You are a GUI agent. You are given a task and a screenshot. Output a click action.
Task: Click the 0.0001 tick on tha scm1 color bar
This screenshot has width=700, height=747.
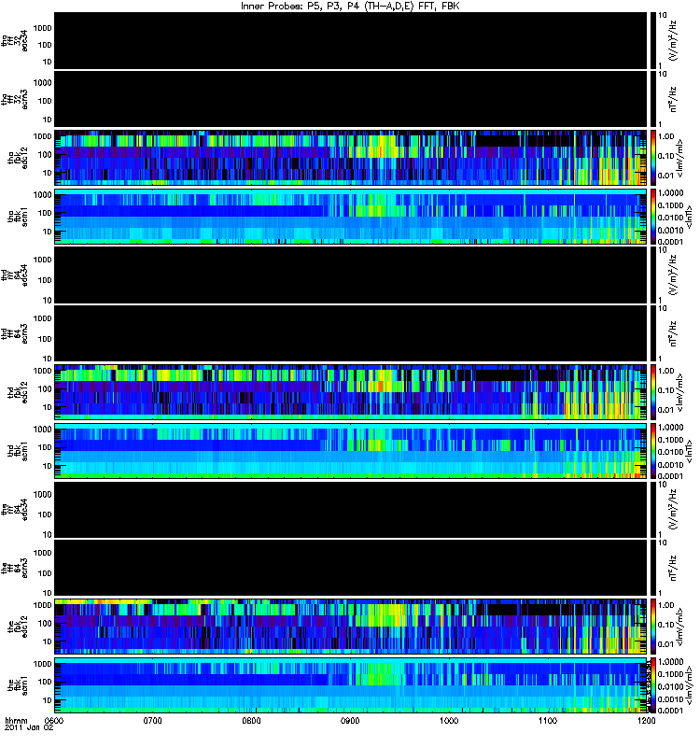click(x=670, y=242)
